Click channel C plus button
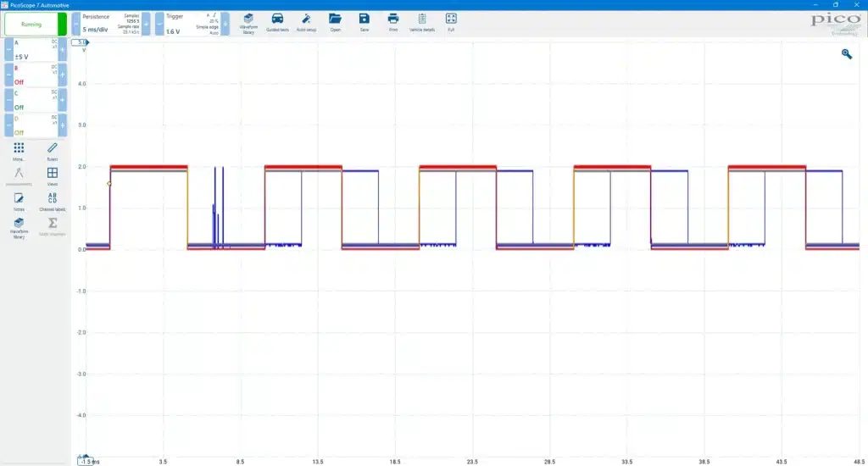The image size is (868, 466). pyautogui.click(x=63, y=100)
